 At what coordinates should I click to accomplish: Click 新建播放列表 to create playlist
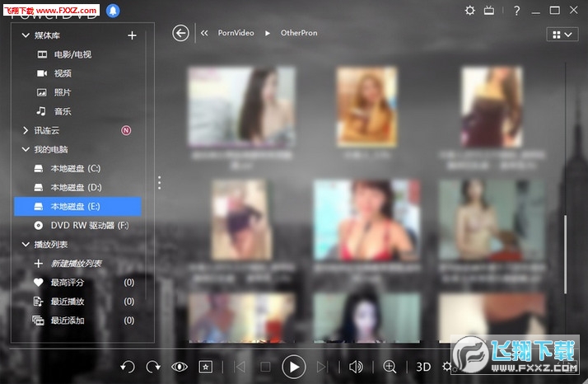[76, 264]
